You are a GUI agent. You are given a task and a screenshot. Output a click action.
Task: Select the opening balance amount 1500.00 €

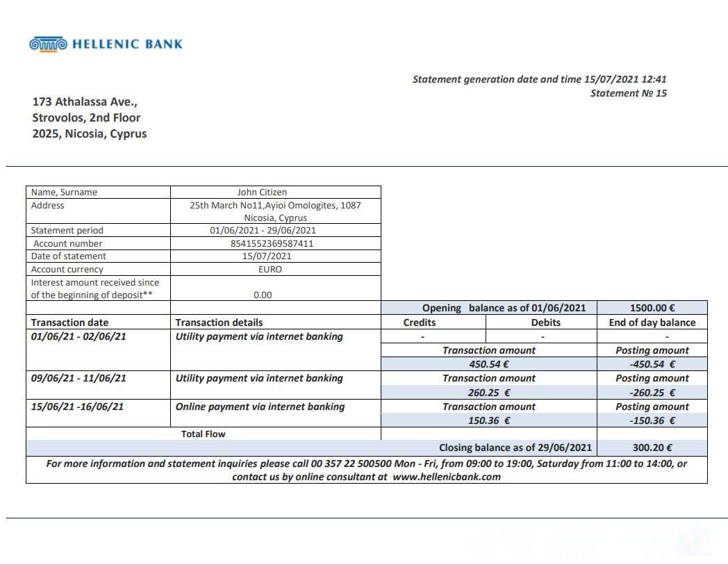pos(652,308)
